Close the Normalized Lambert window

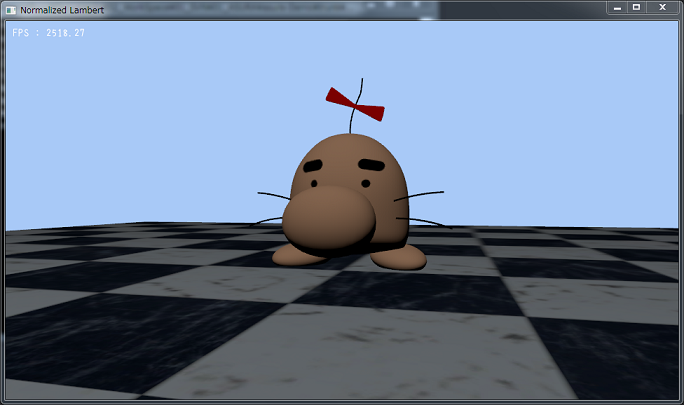(x=662, y=7)
